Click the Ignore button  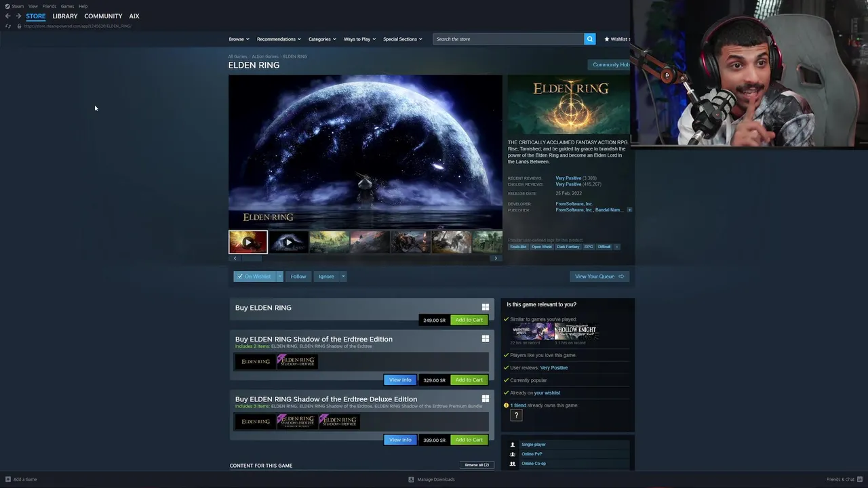tap(326, 277)
